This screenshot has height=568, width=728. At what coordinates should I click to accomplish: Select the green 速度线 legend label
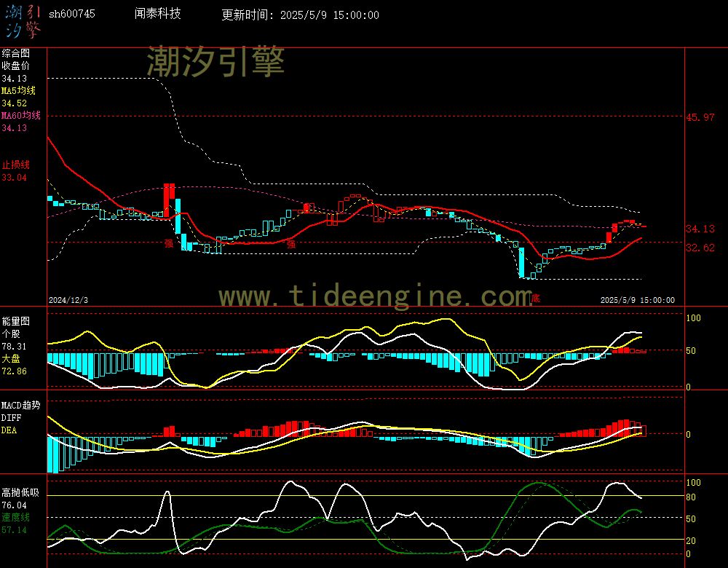(x=15, y=517)
